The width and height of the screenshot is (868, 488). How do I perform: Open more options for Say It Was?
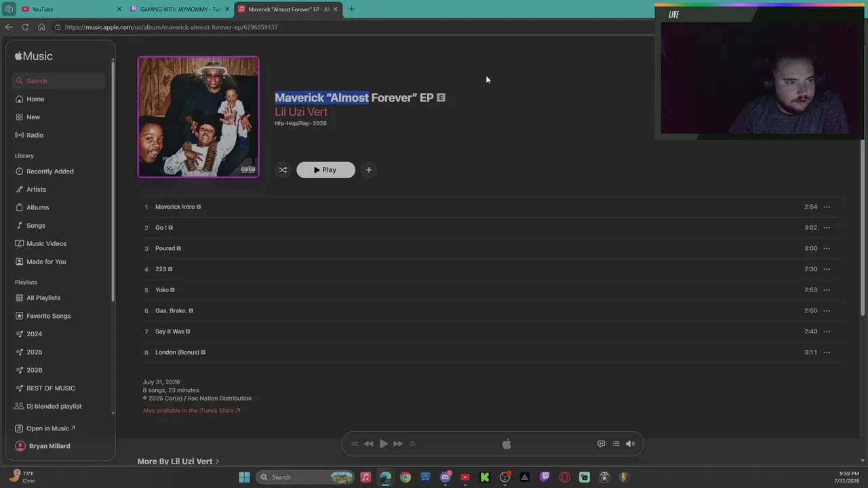[x=827, y=331]
